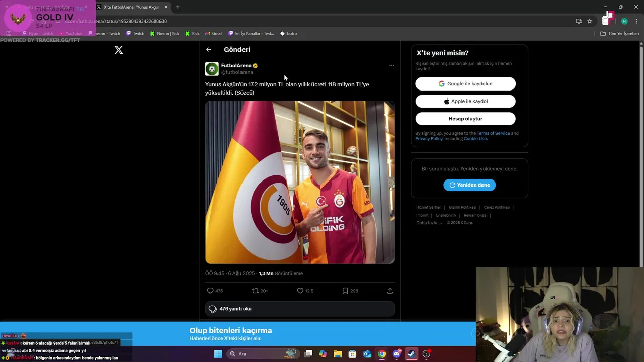Click the Yeniden dene retry button

[469, 185]
